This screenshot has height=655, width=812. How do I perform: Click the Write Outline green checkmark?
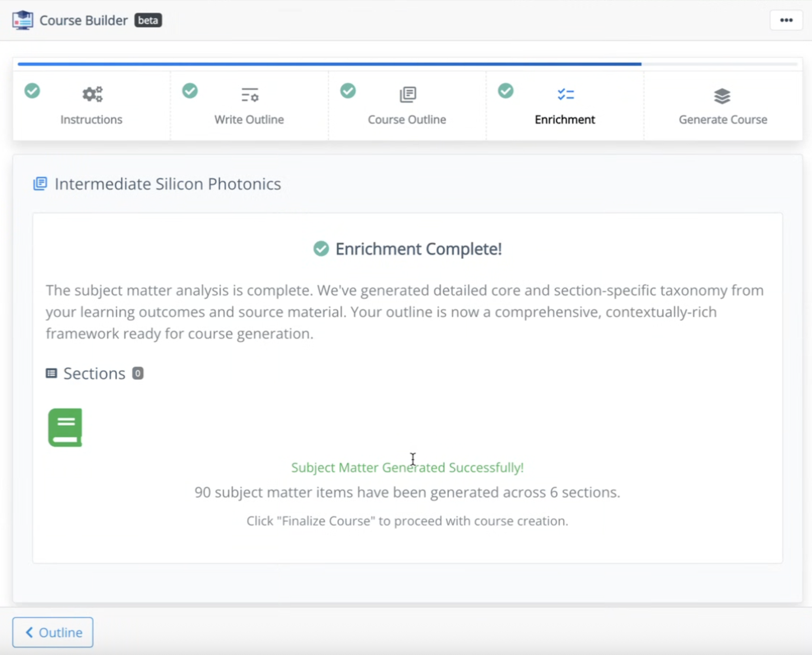click(x=190, y=91)
